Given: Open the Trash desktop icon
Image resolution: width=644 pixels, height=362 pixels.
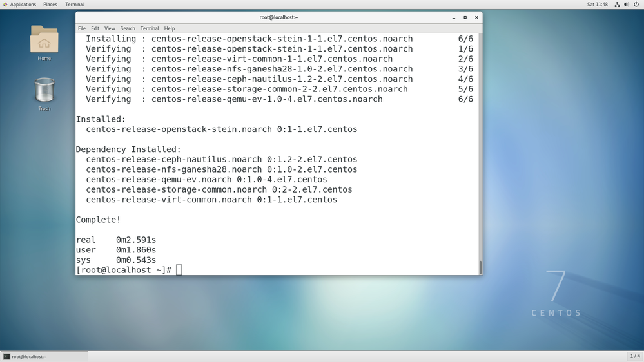Looking at the screenshot, I should (x=44, y=91).
